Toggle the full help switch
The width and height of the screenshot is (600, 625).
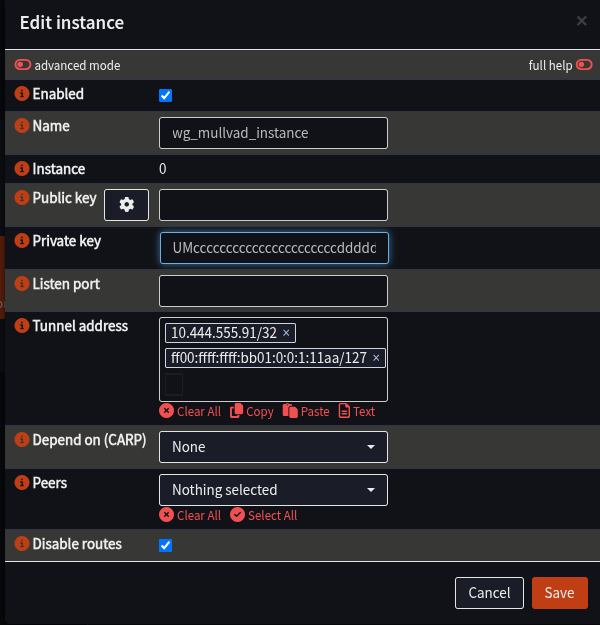coord(584,65)
